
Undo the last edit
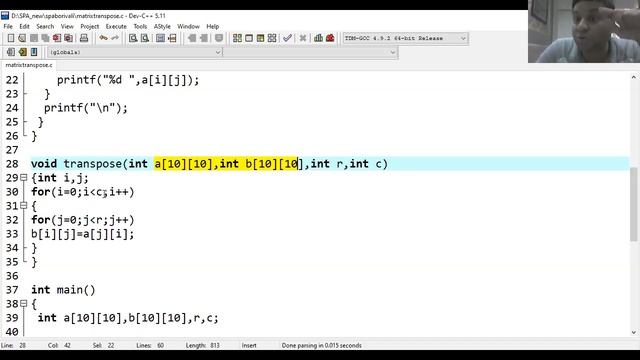103,38
